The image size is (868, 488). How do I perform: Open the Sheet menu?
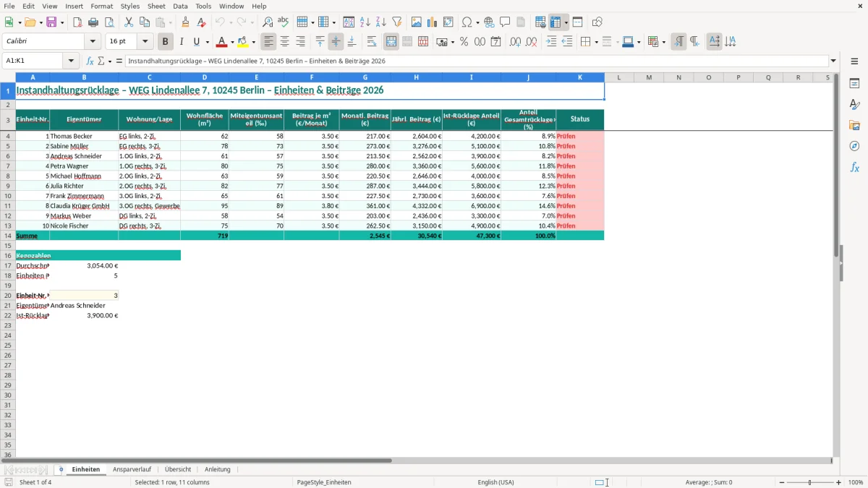156,6
